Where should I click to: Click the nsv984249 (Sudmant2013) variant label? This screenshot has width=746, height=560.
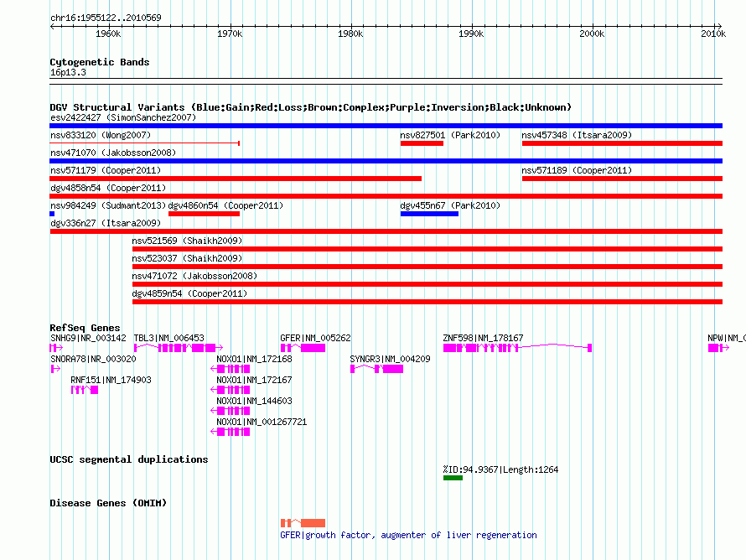point(108,205)
